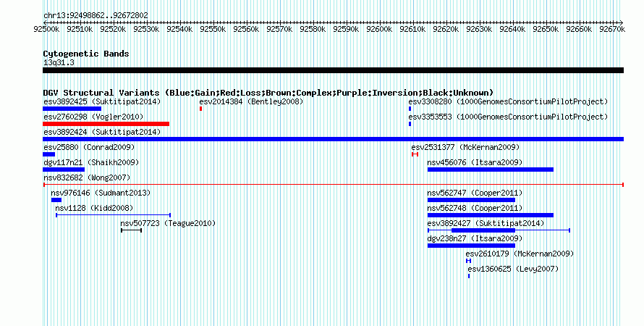644x326 pixels.
Task: Open esv3353553 (1000GenomesConsortiumPilotProject) label
Action: click(508, 117)
